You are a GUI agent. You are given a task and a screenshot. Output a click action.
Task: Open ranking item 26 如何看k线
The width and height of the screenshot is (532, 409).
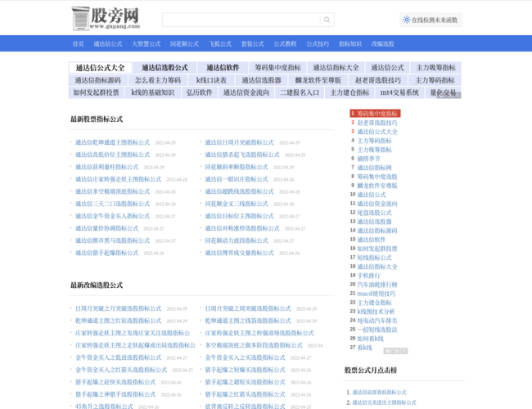pyautogui.click(x=370, y=339)
